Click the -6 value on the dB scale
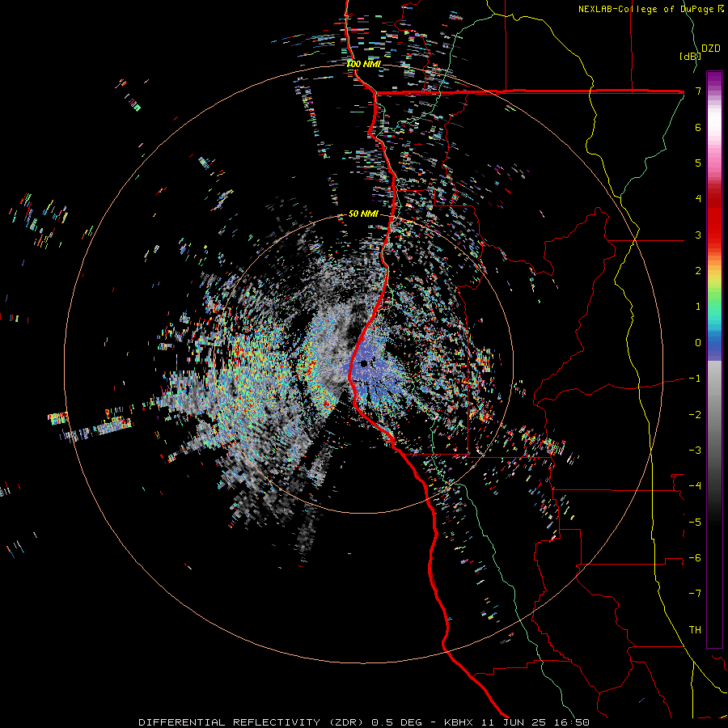This screenshot has height=728, width=728. (695, 558)
